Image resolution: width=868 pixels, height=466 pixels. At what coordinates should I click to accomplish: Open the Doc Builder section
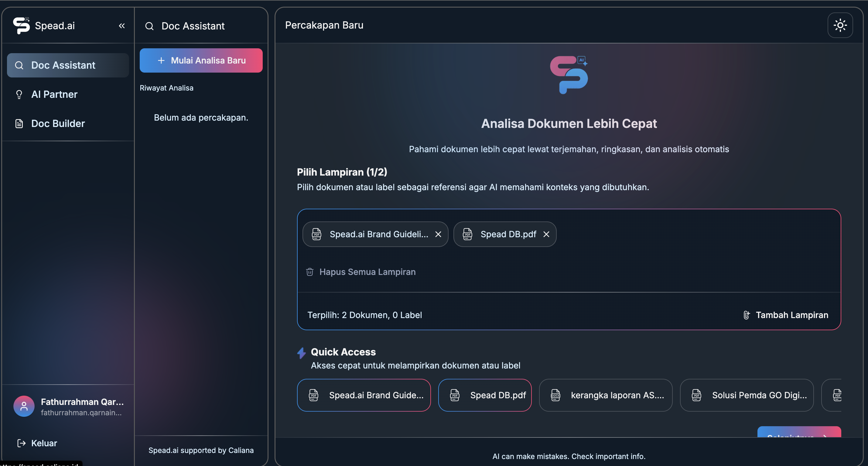(x=58, y=123)
